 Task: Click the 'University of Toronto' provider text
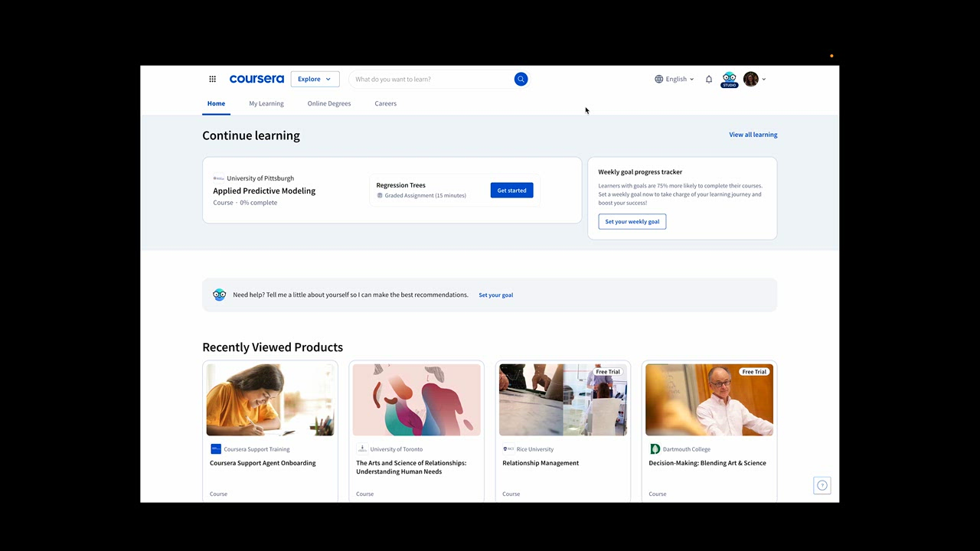coord(396,449)
